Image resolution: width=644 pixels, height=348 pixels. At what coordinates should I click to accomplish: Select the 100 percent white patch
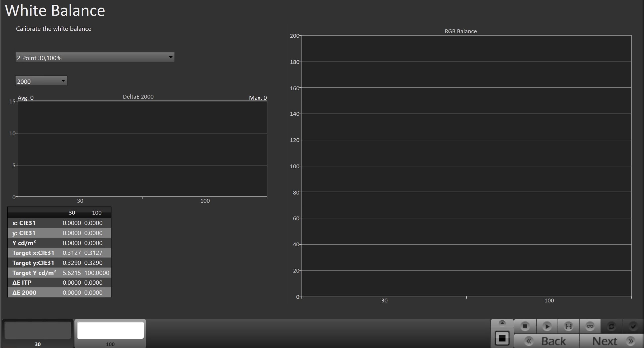pos(110,330)
